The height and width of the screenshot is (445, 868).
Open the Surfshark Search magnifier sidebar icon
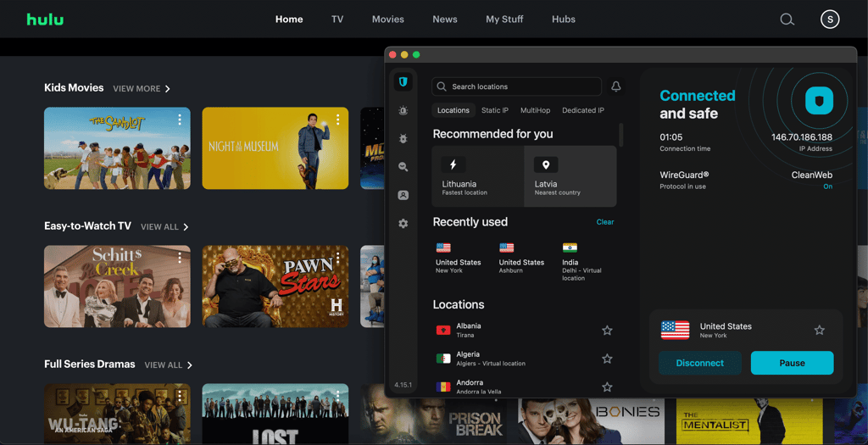click(x=403, y=167)
